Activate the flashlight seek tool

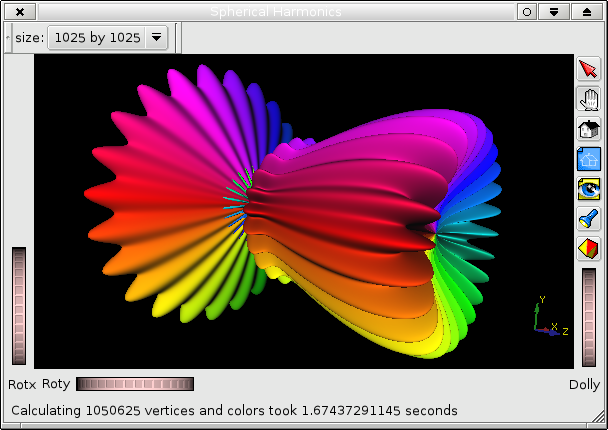coord(588,218)
